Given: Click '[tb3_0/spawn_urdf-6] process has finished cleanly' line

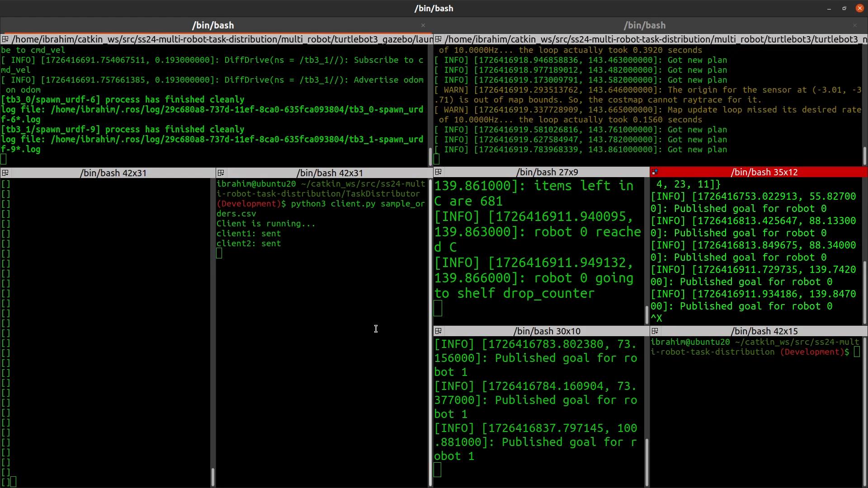Looking at the screenshot, I should point(123,100).
